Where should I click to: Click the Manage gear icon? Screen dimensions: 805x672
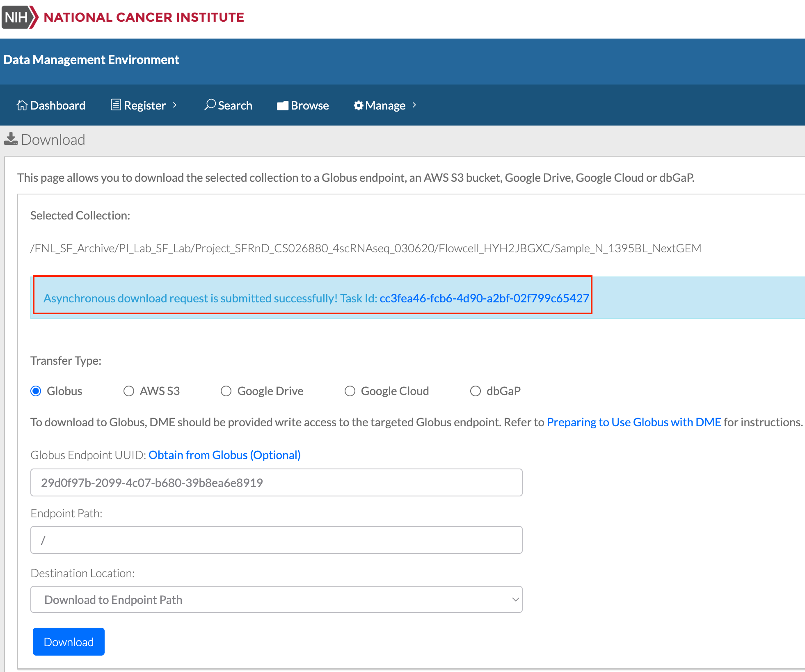[x=358, y=105]
